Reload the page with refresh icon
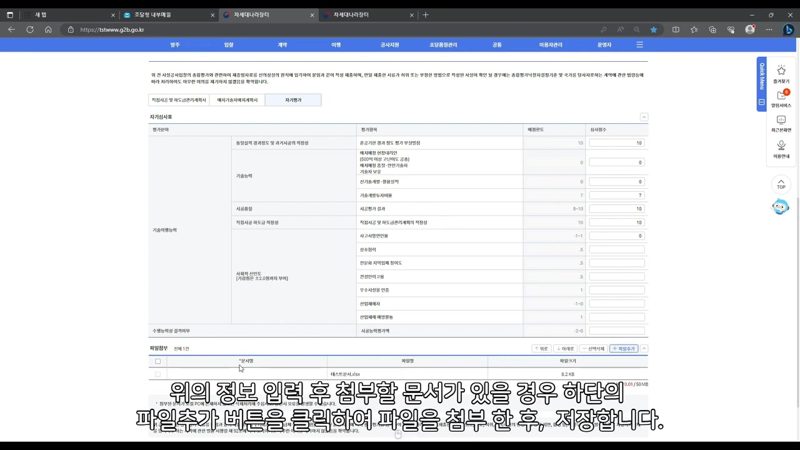Image resolution: width=800 pixels, height=450 pixels. (x=30, y=30)
